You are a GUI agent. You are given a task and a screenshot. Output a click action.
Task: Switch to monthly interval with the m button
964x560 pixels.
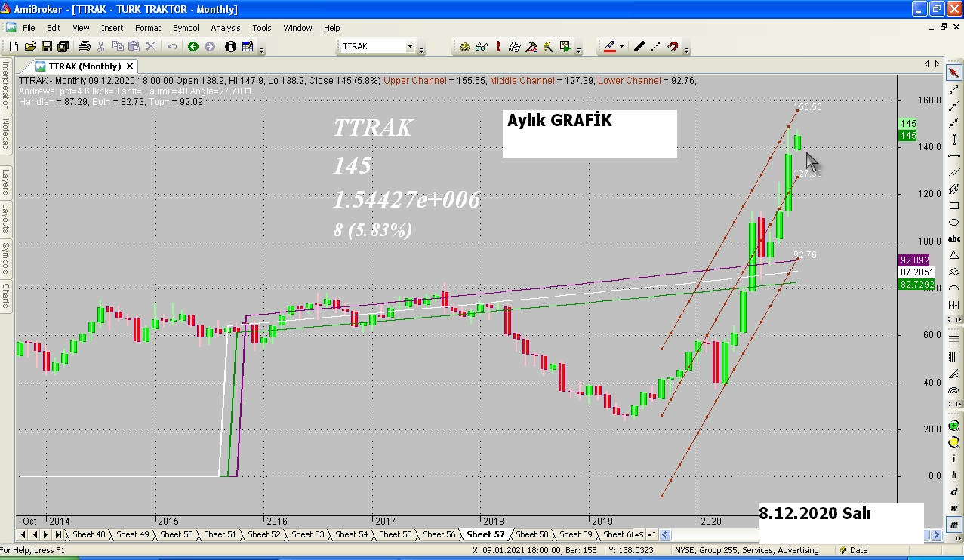(954, 525)
